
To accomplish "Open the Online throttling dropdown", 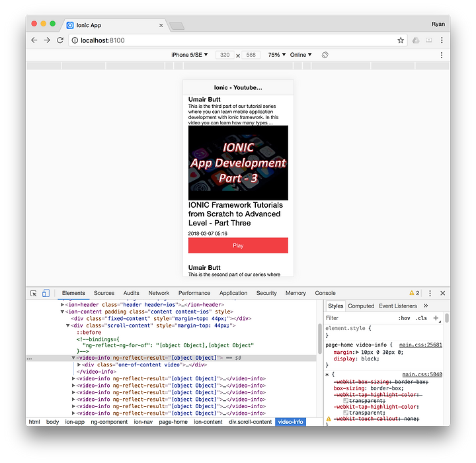I will click(301, 55).
